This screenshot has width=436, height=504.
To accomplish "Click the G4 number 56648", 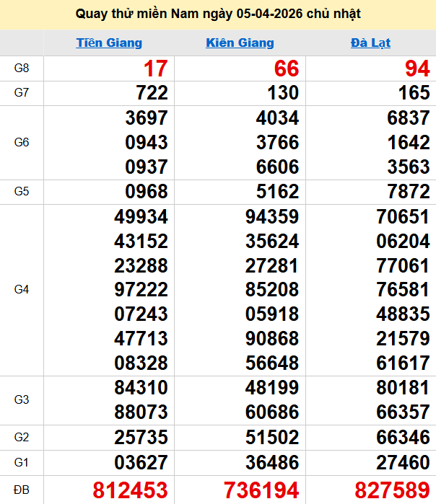I will click(272, 363).
